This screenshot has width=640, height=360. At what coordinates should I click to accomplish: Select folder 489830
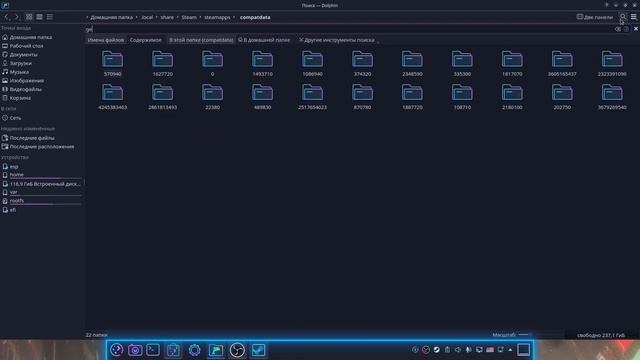(262, 97)
